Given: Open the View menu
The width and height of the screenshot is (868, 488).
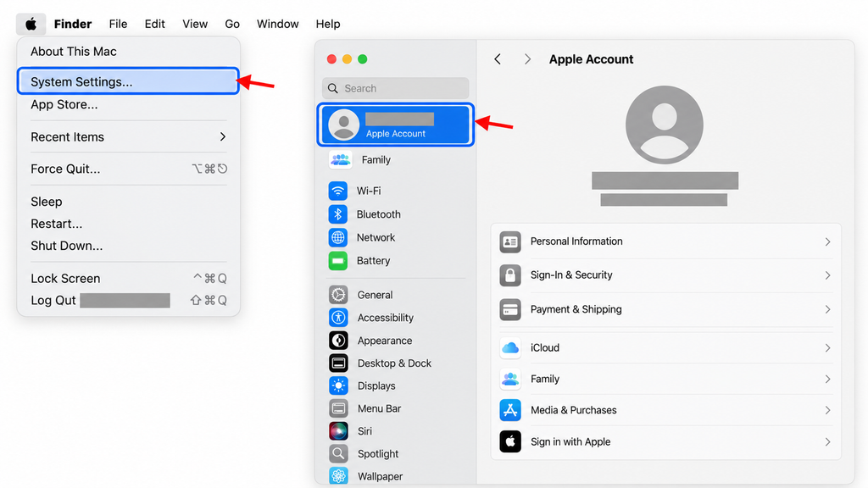Looking at the screenshot, I should tap(195, 24).
